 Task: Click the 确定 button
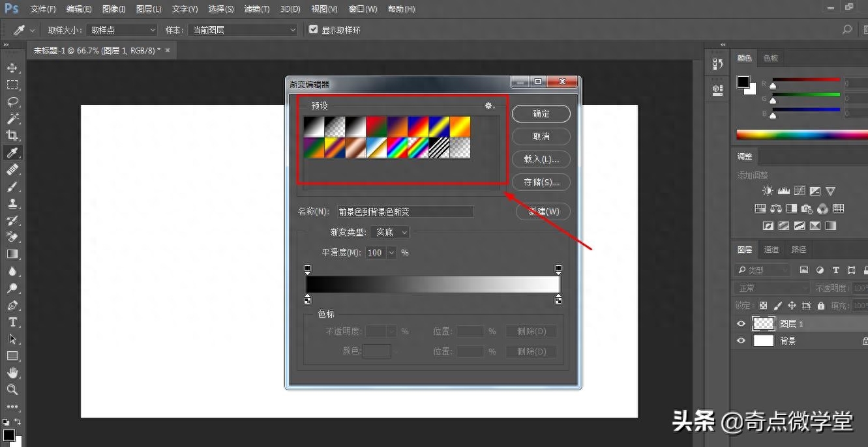(541, 113)
